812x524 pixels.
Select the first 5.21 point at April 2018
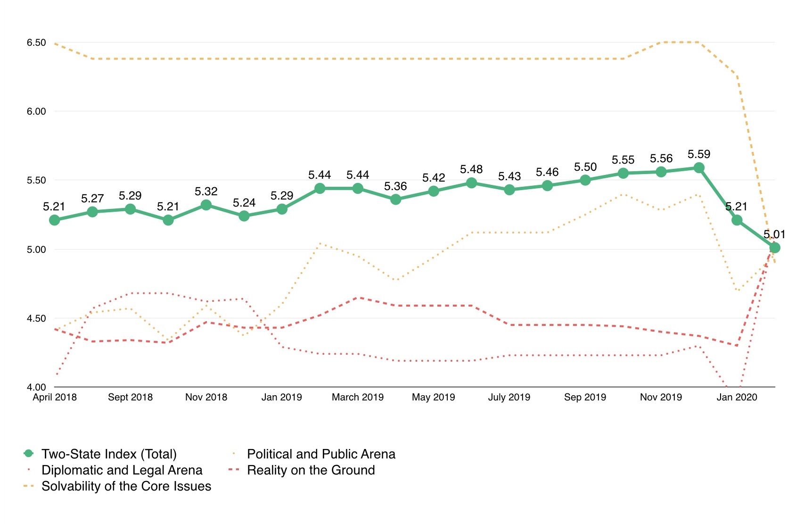55,220
